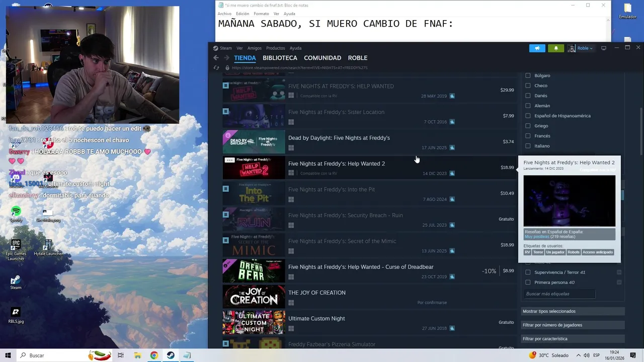The image size is (644, 362).
Task: Check the Griego language filter
Action: [x=528, y=126]
